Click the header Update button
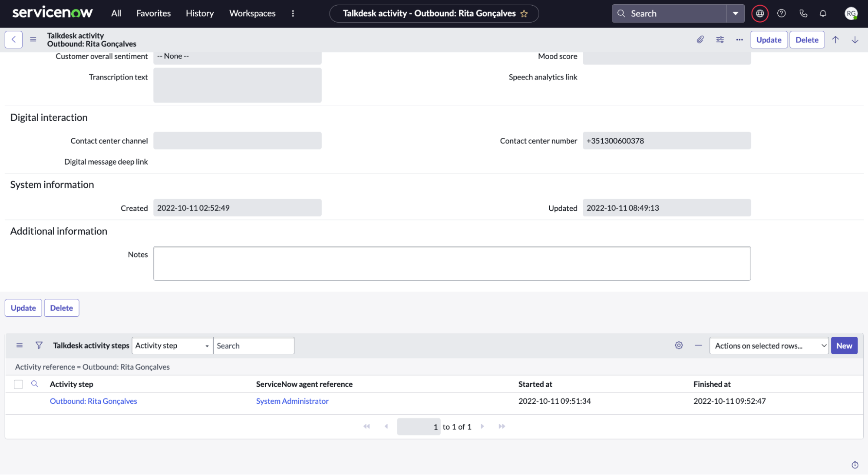Image resolution: width=868 pixels, height=475 pixels. (769, 40)
